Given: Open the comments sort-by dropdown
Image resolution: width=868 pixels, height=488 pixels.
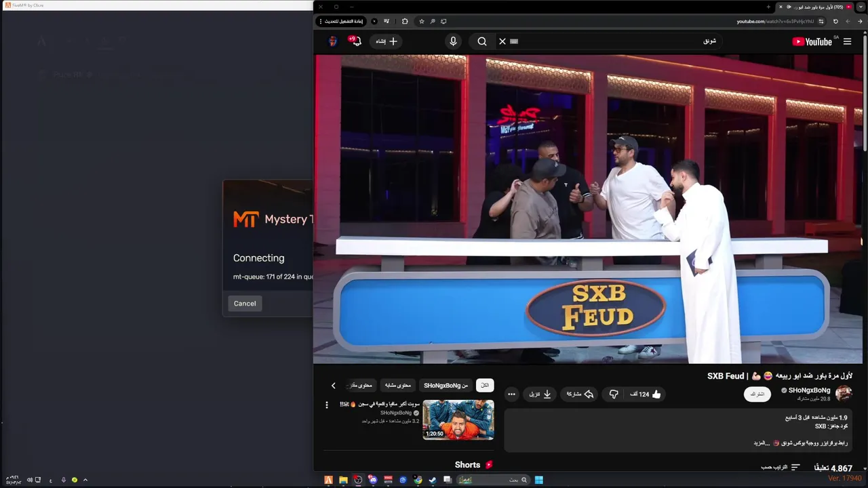Looking at the screenshot, I should (781, 468).
